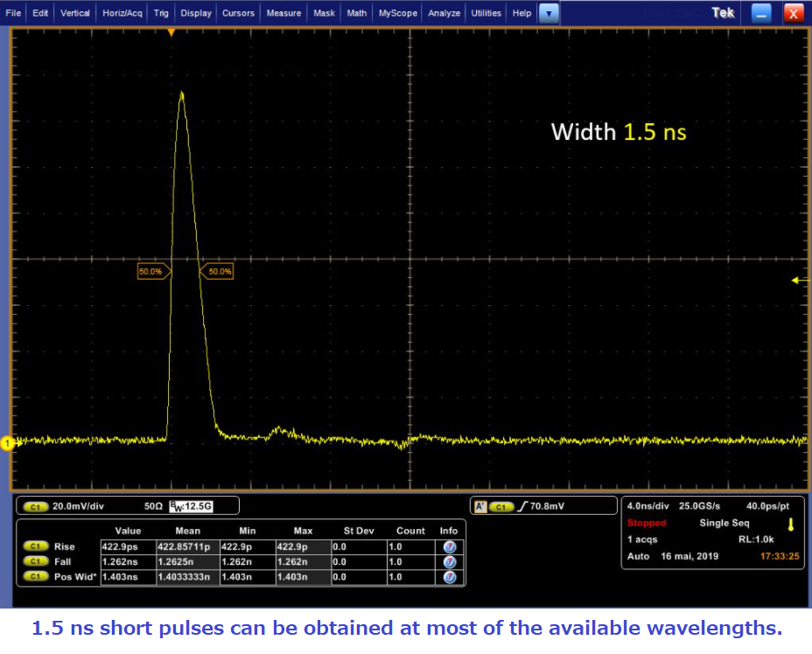
Task: Open the MyScope menu
Action: pyautogui.click(x=398, y=13)
